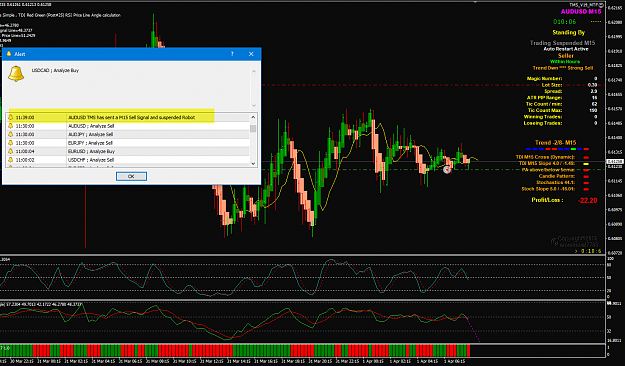Click the 'Loosing Trades:' label
Image resolution: width=625 pixels, height=366 pixels.
pos(543,123)
